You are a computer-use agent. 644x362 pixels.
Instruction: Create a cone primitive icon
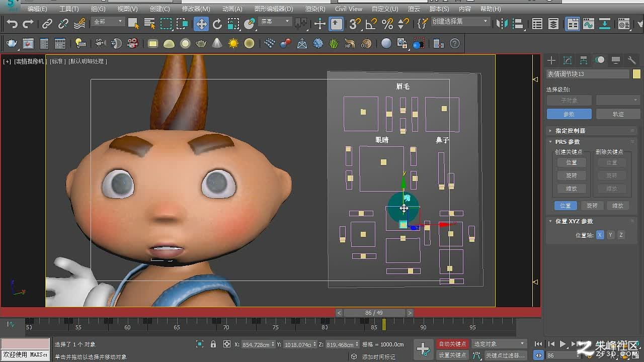tap(217, 44)
